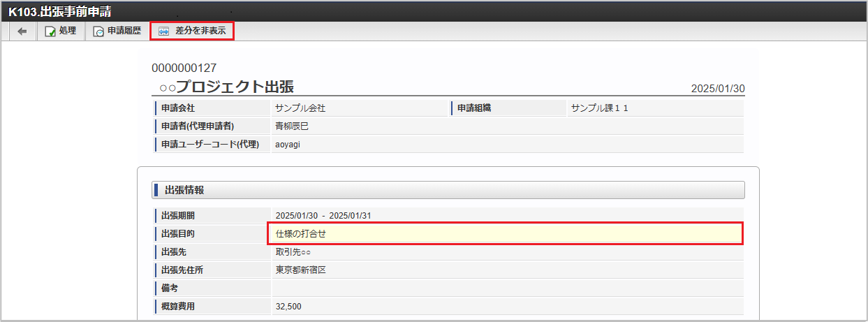868x322 pixels.
Task: Select the estimated cost 32,500
Action: click(288, 306)
